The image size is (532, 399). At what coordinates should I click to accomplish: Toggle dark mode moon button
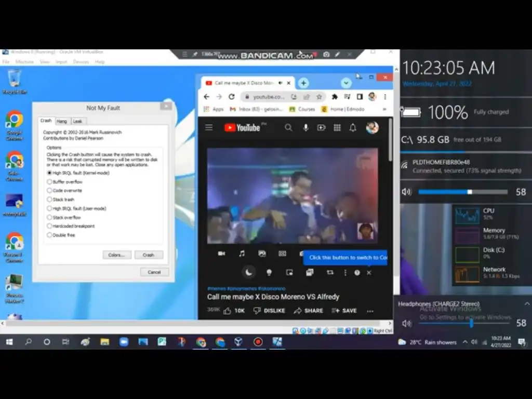tap(249, 272)
